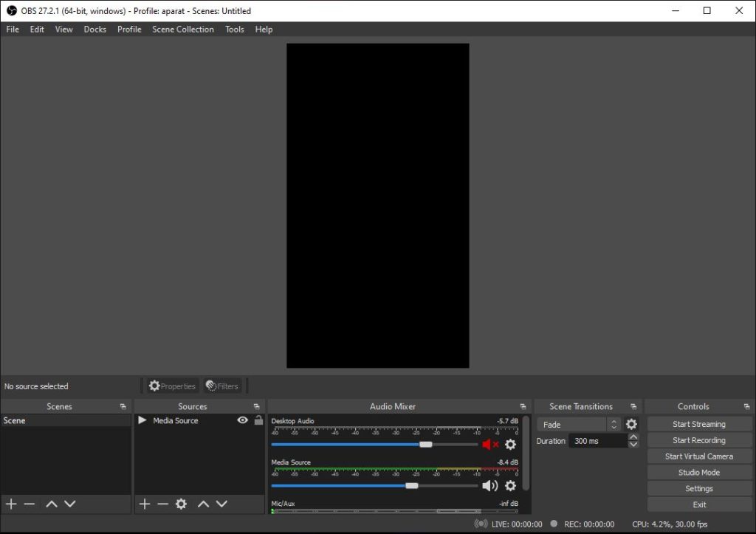Image resolution: width=756 pixels, height=534 pixels.
Task: Toggle lock on Media Source
Action: point(258,420)
